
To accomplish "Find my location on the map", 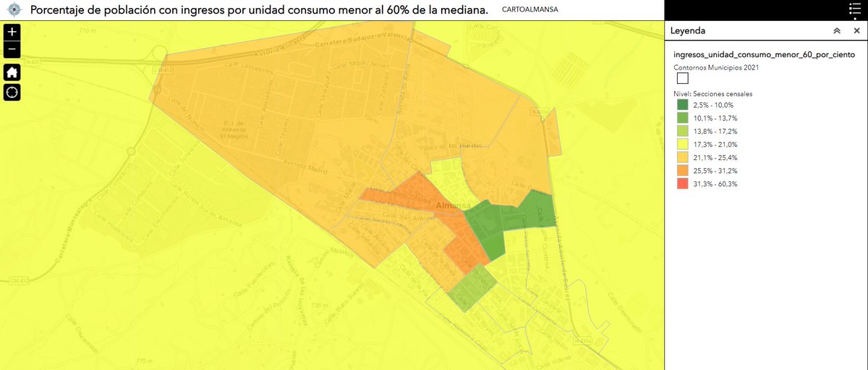I will pyautogui.click(x=12, y=93).
